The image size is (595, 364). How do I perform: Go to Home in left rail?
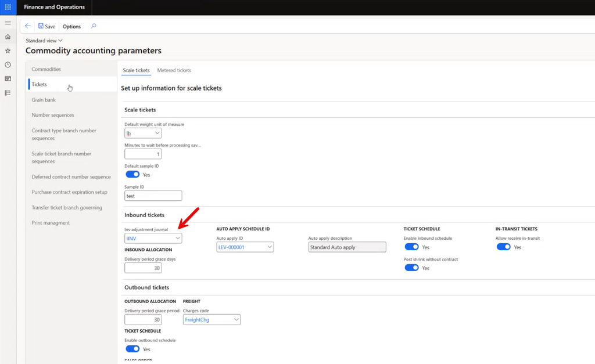tap(8, 37)
